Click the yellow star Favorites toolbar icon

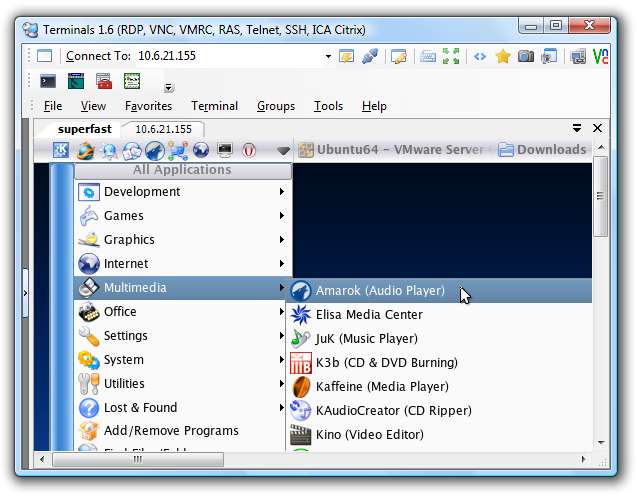coord(503,56)
